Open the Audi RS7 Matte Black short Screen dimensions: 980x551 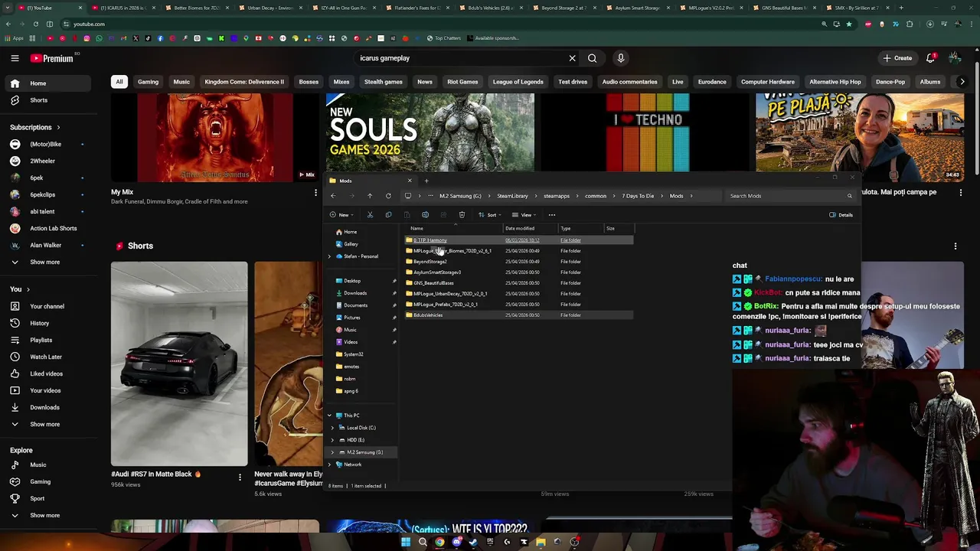pos(179,364)
